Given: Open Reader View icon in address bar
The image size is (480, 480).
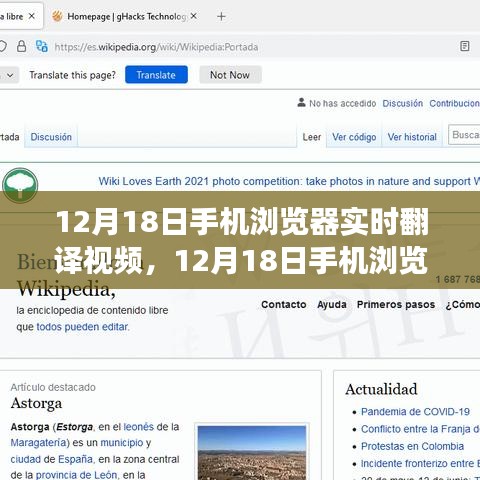Looking at the screenshot, I should point(465,46).
